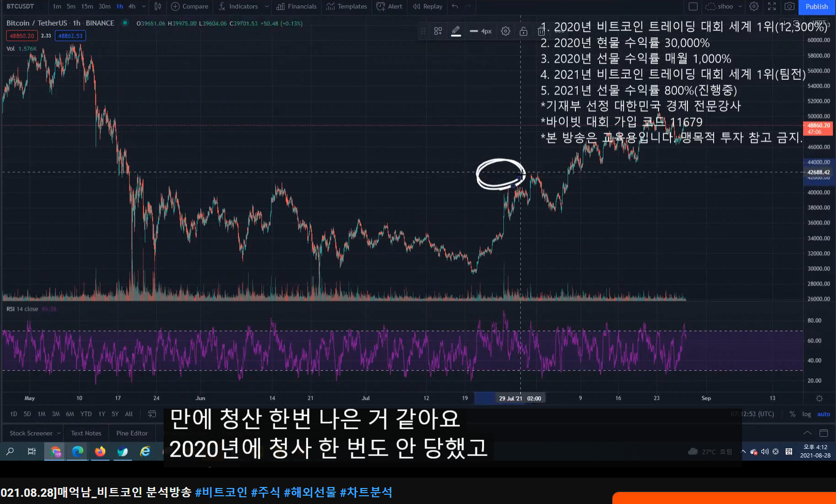The width and height of the screenshot is (836, 504).
Task: Change the drawing line color pencil
Action: [456, 31]
